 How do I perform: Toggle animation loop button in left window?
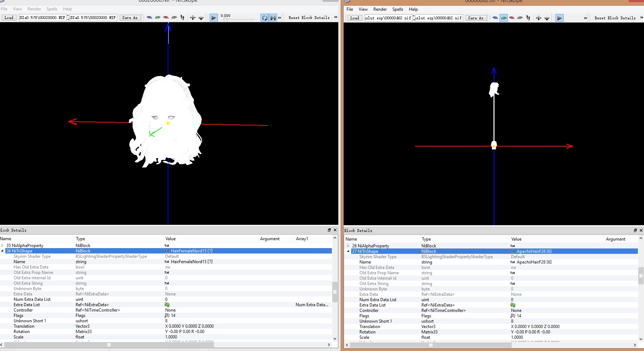(264, 18)
